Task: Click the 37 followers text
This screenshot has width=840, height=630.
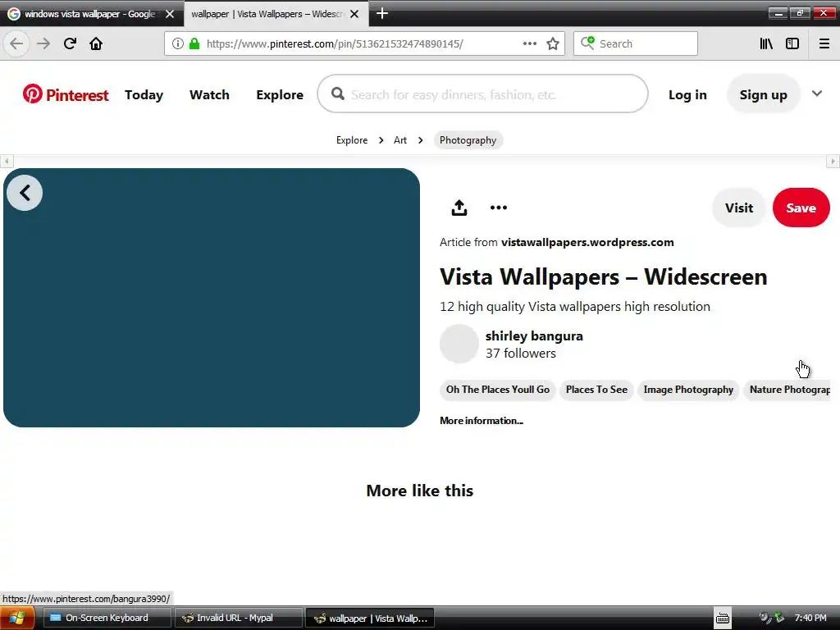Action: click(521, 353)
